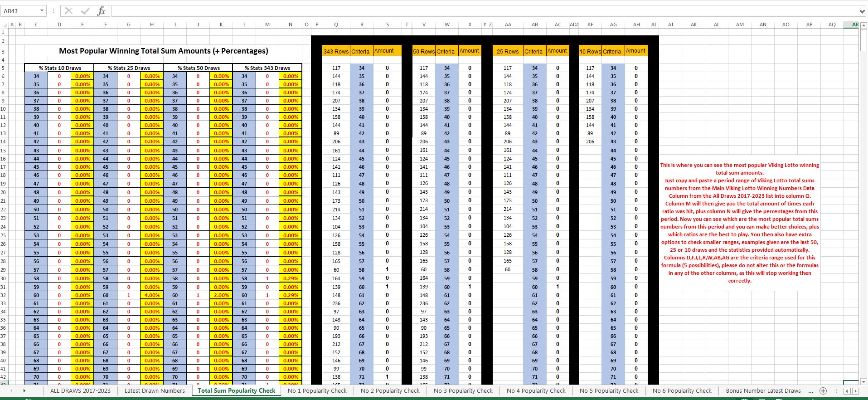Open Bonus Number Latest Draws tab
Viewport: 868px width, 400px height.
point(763,390)
